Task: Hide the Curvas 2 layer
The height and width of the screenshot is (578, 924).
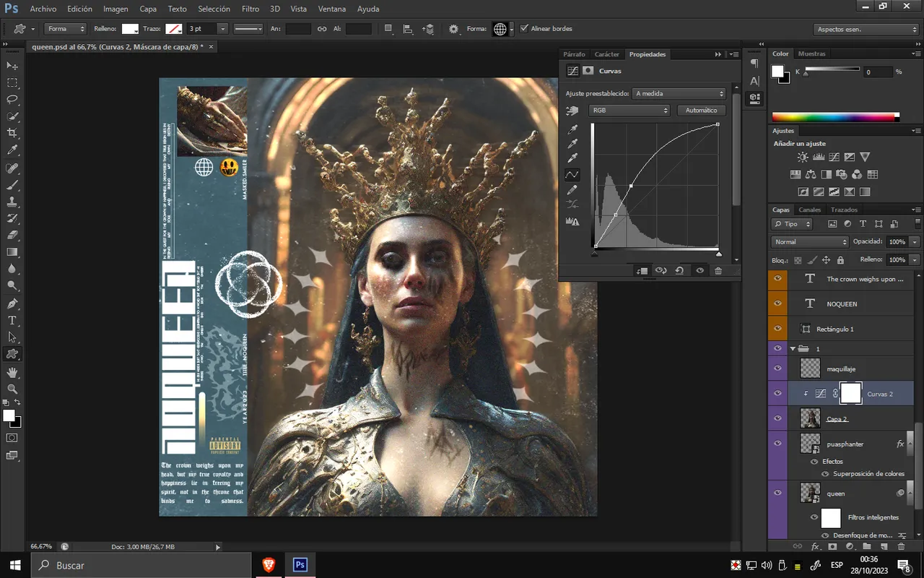Action: [x=777, y=394]
